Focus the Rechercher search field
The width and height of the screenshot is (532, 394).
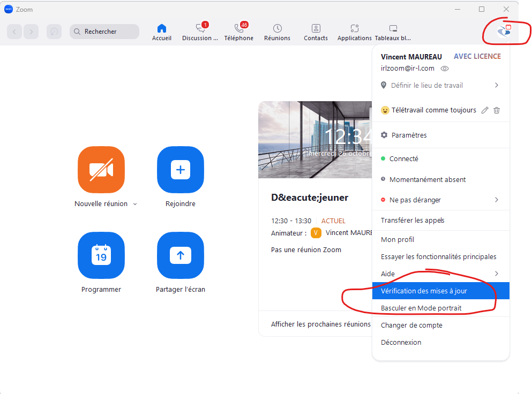click(104, 32)
